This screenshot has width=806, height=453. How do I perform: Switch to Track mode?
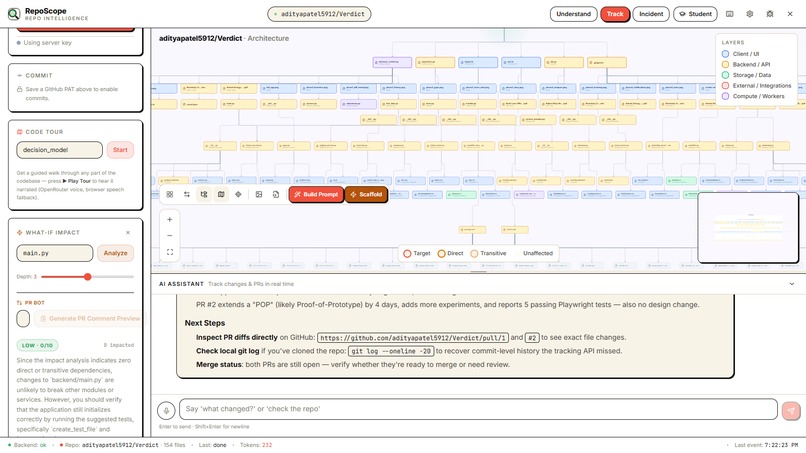point(615,14)
